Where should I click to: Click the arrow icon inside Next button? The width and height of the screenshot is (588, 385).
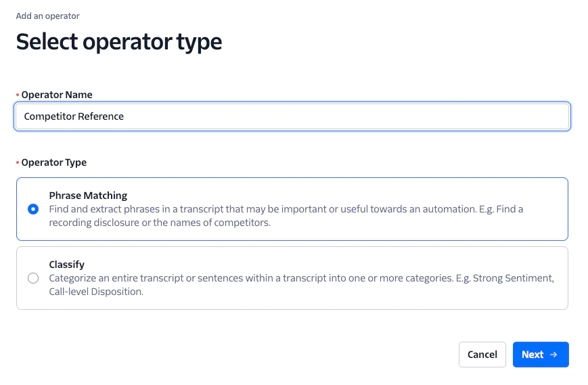tap(553, 355)
